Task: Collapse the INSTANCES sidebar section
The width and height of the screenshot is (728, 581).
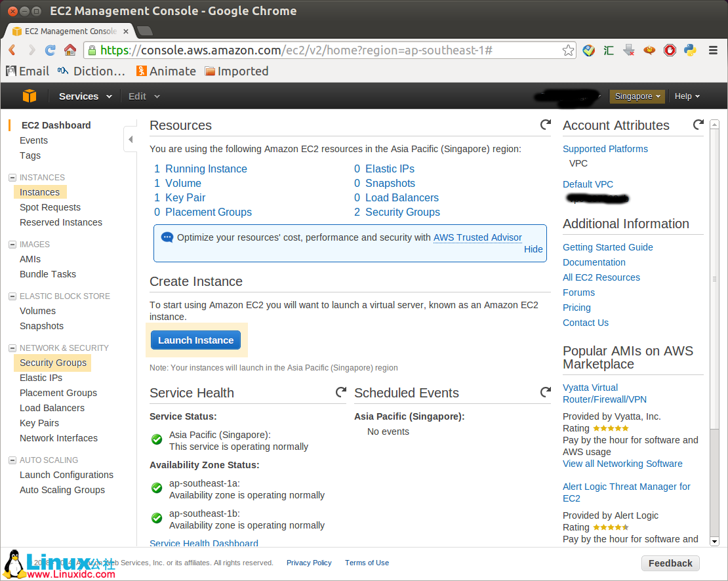Action: coord(11,177)
